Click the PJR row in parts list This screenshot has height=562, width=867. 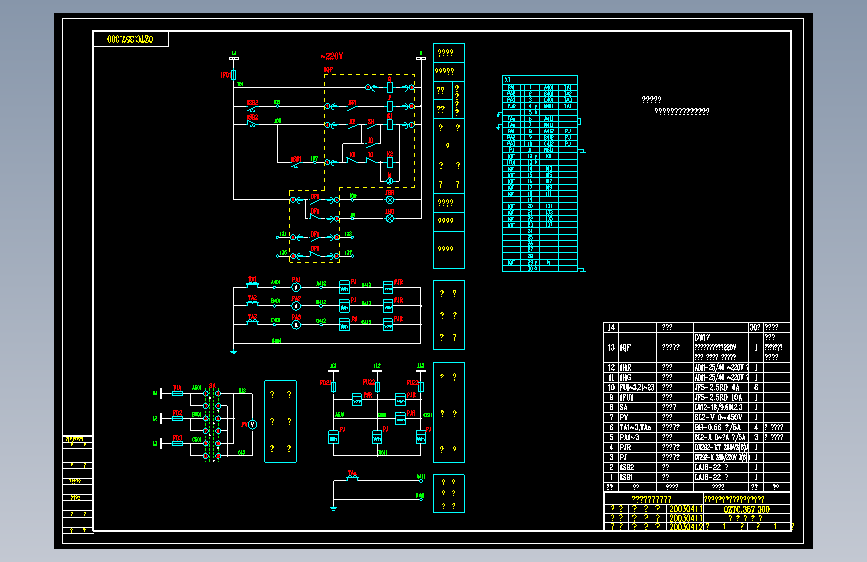tap(697, 447)
